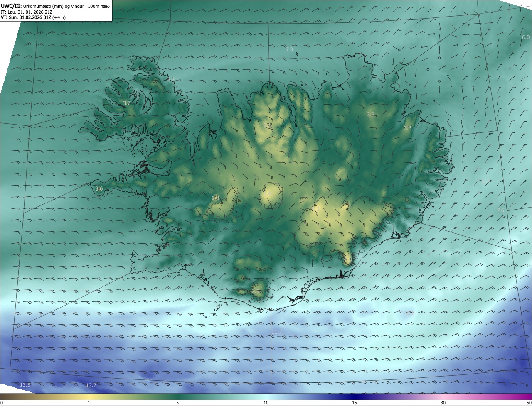
Task: Click the '5' tick on the color scale
Action: 177,403
